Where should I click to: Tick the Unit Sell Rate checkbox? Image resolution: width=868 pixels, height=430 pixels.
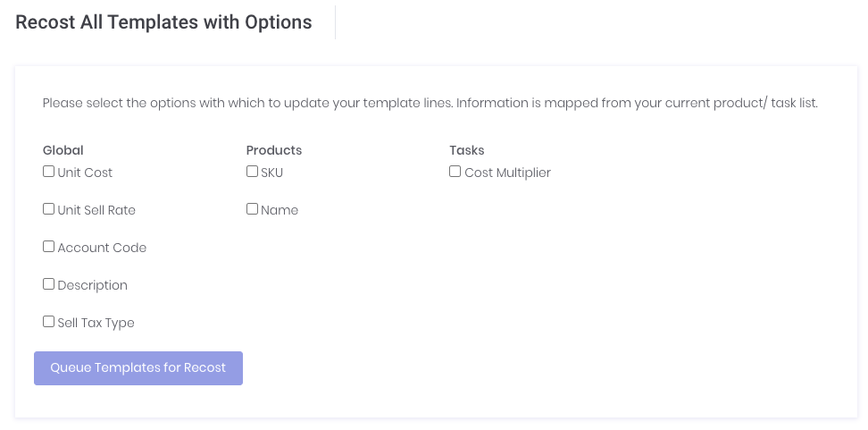(49, 209)
